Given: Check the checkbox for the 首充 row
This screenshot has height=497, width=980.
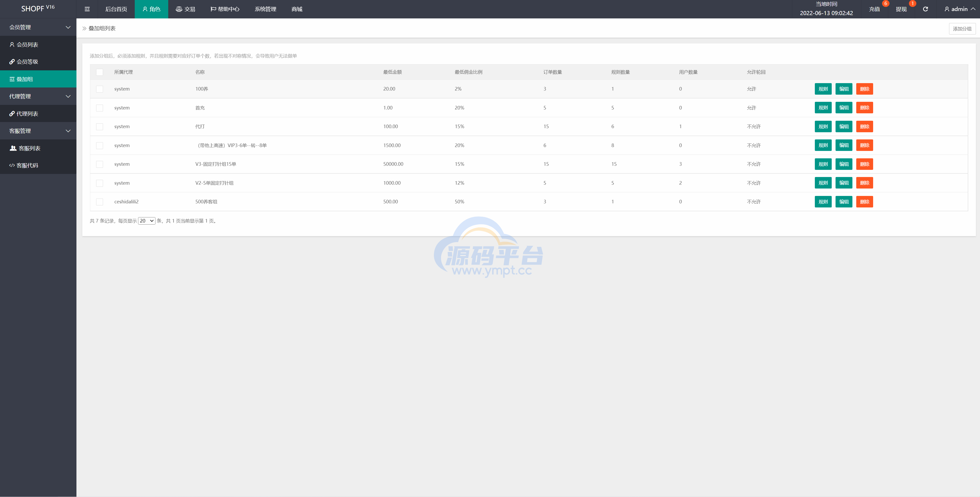Looking at the screenshot, I should point(100,108).
